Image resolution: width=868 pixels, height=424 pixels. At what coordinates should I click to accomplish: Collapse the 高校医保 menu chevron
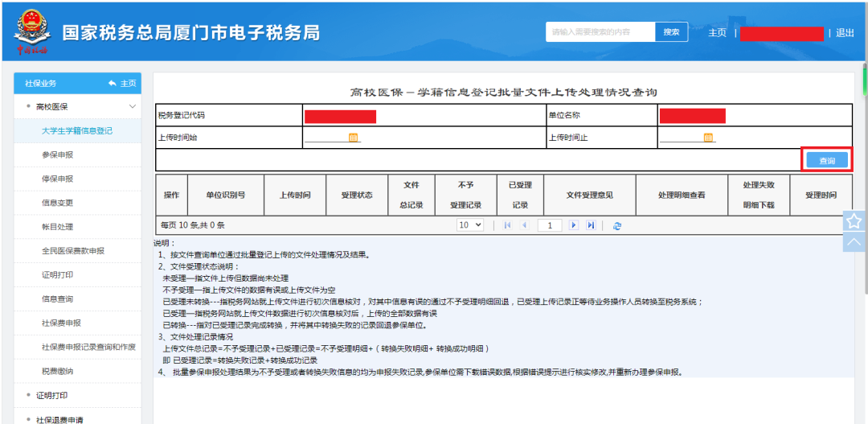tap(133, 106)
